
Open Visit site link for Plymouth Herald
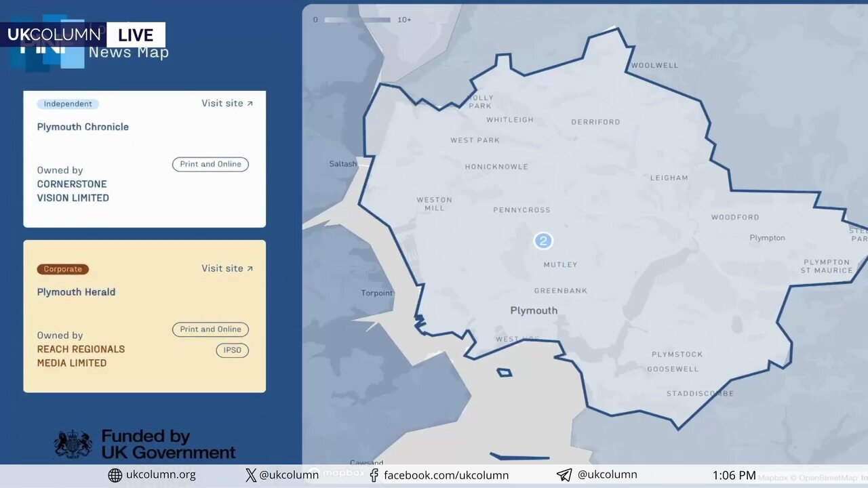pos(227,268)
